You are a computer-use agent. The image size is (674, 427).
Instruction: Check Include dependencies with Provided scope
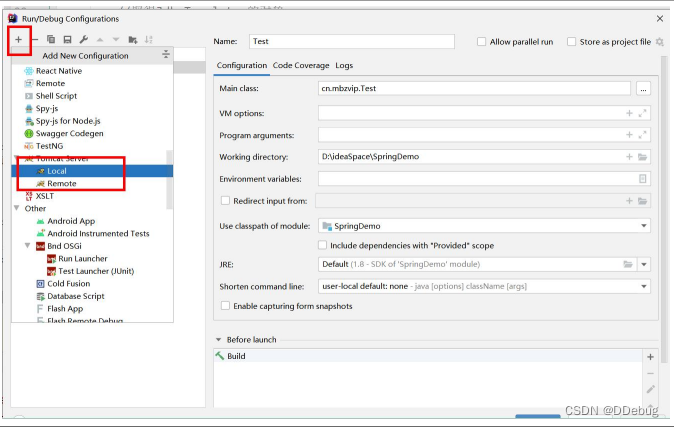click(x=322, y=245)
